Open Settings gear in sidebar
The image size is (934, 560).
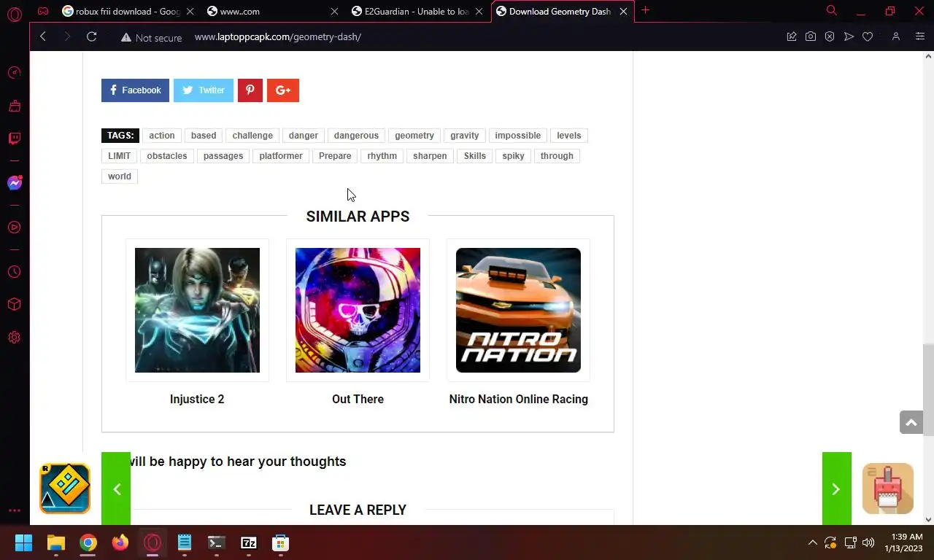[x=15, y=338]
